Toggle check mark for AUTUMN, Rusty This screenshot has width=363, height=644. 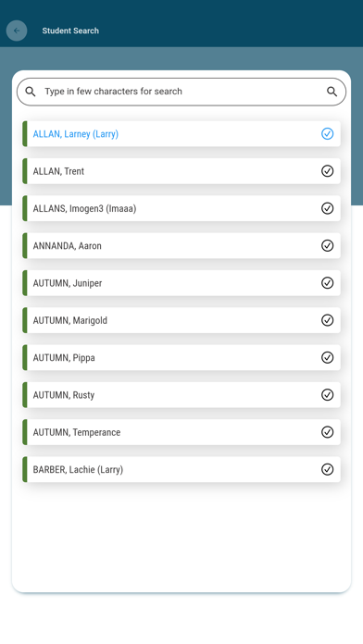coord(327,395)
